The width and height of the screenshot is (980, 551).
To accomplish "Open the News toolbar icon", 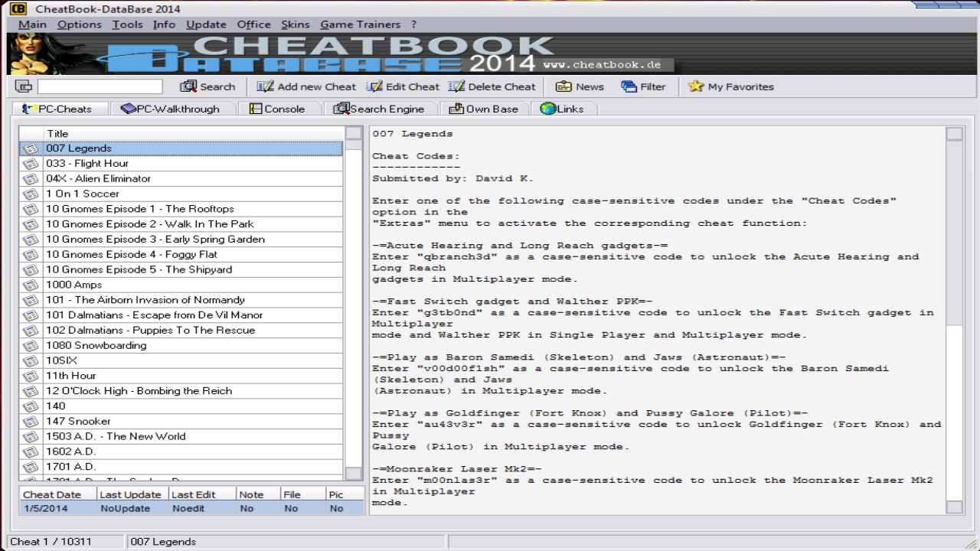I will click(x=564, y=86).
